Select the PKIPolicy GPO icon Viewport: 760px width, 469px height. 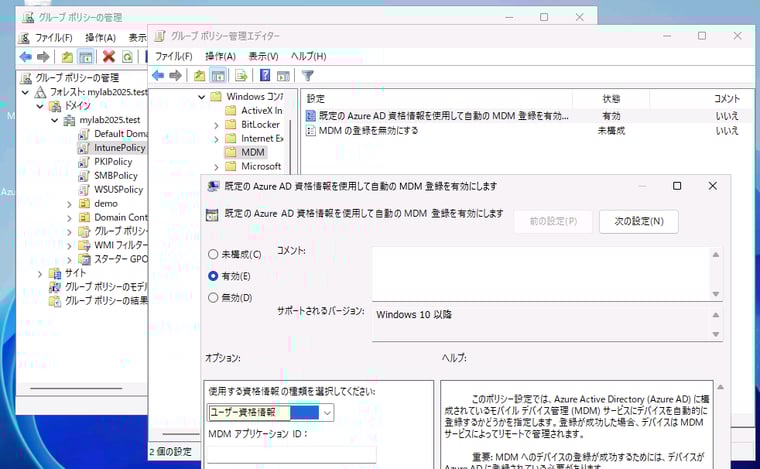[84, 162]
